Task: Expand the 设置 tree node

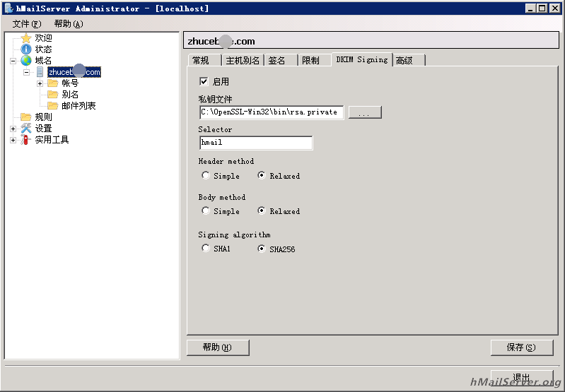Action: pos(13,129)
